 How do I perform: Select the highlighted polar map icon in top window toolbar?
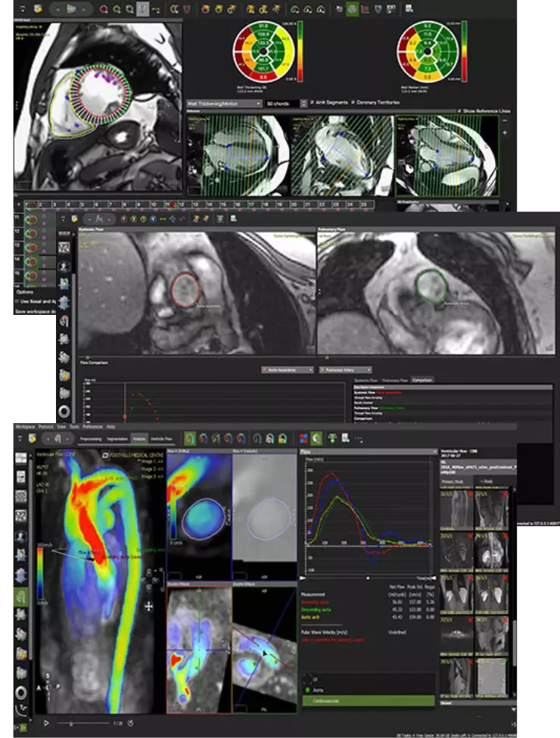tap(352, 9)
